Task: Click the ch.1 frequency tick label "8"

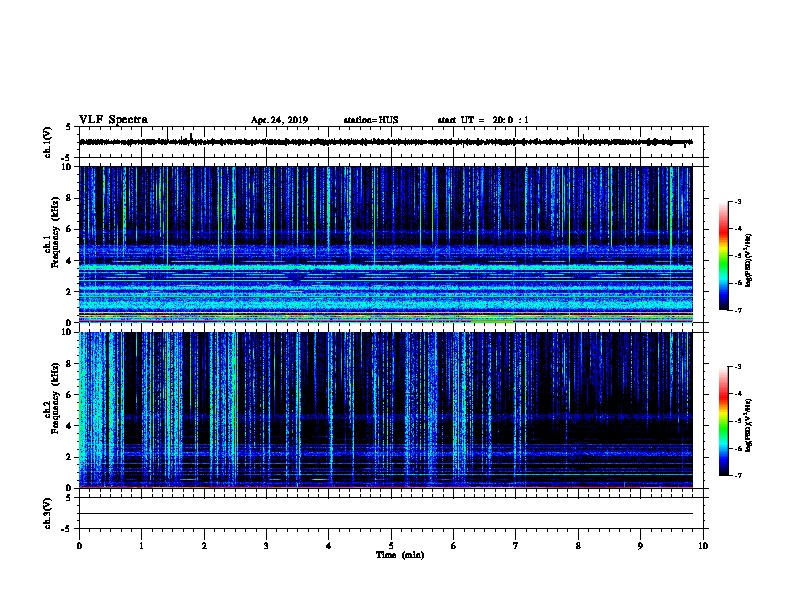Action: [x=69, y=198]
